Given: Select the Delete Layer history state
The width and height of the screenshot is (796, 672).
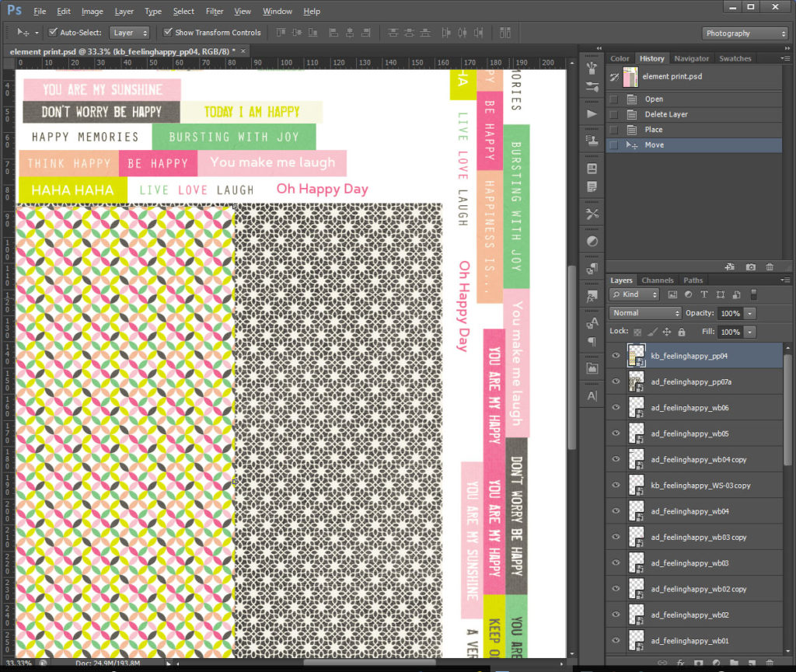Looking at the screenshot, I should (665, 114).
